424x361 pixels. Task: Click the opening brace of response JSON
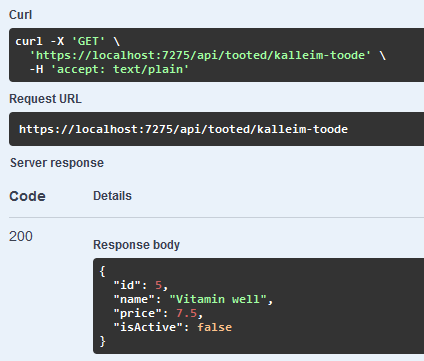point(102,271)
